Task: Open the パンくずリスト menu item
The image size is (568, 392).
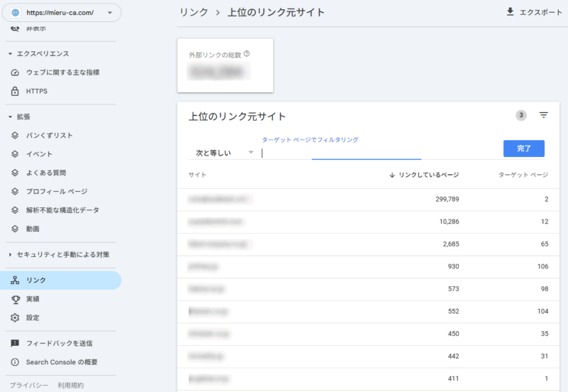Action: [49, 135]
